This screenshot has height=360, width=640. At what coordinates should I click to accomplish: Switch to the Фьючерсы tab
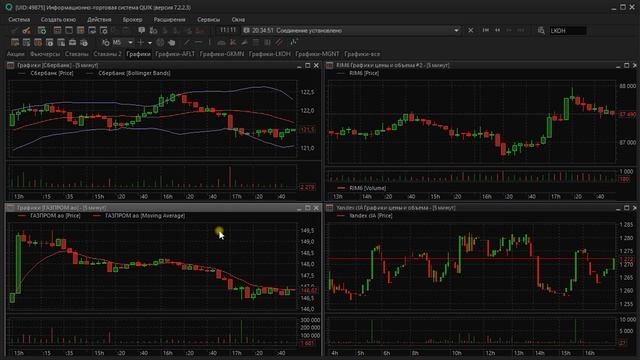pos(45,54)
